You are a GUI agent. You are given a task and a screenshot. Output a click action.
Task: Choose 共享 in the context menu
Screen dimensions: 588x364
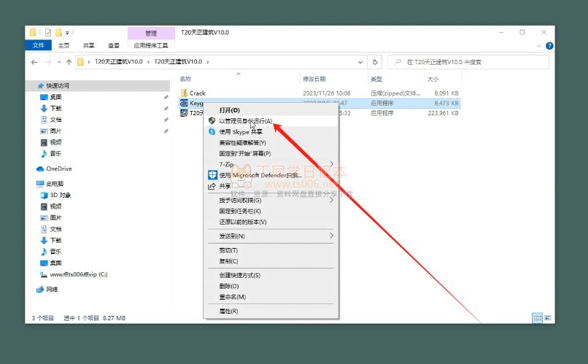point(271,186)
